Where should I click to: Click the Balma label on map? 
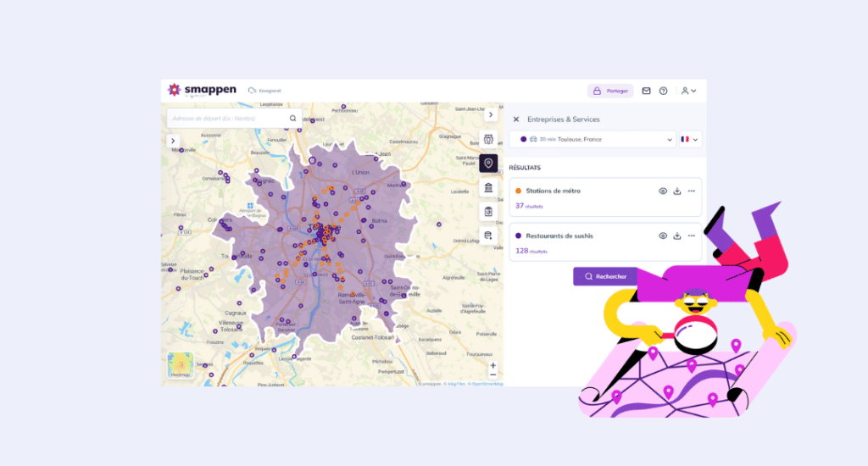[x=380, y=220]
